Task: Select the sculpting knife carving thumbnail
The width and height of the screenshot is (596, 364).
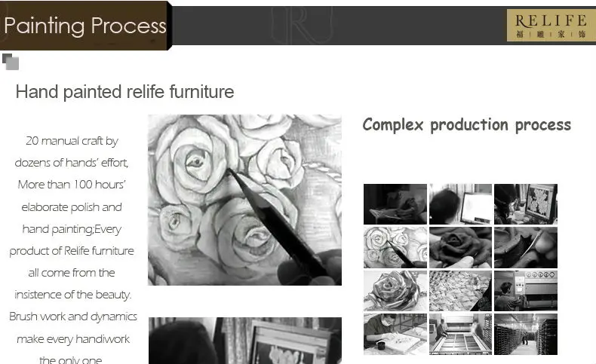Action: coord(526,247)
